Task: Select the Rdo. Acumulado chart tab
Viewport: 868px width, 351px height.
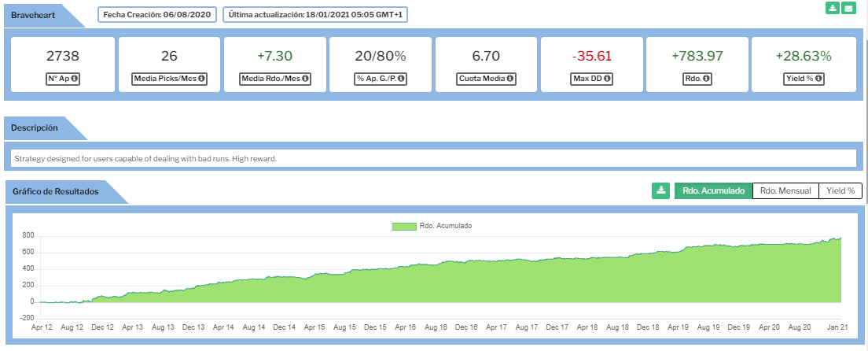Action: pyautogui.click(x=713, y=190)
